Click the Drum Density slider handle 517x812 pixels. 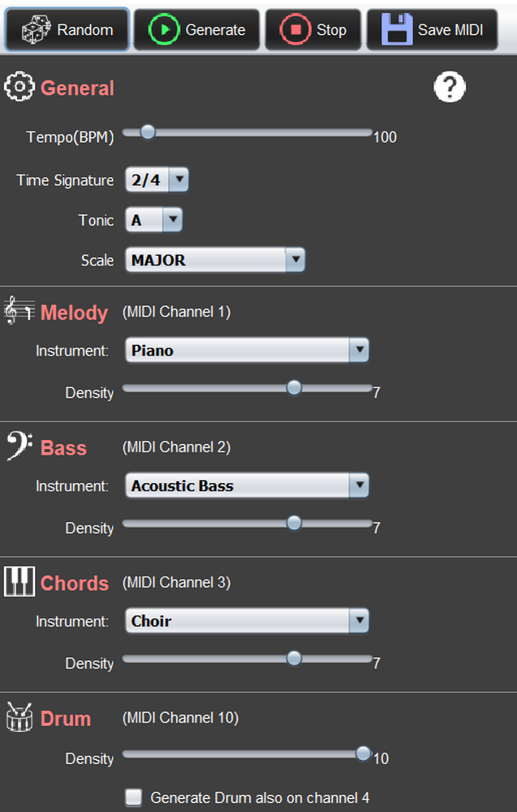pos(364,754)
